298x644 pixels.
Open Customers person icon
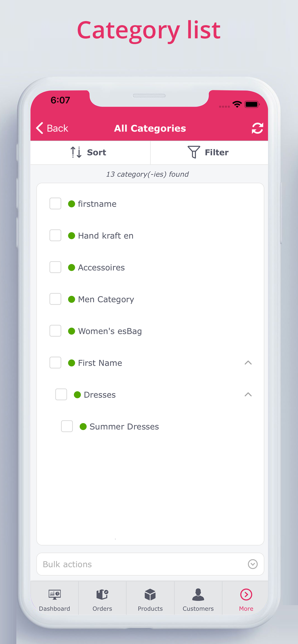point(198,594)
